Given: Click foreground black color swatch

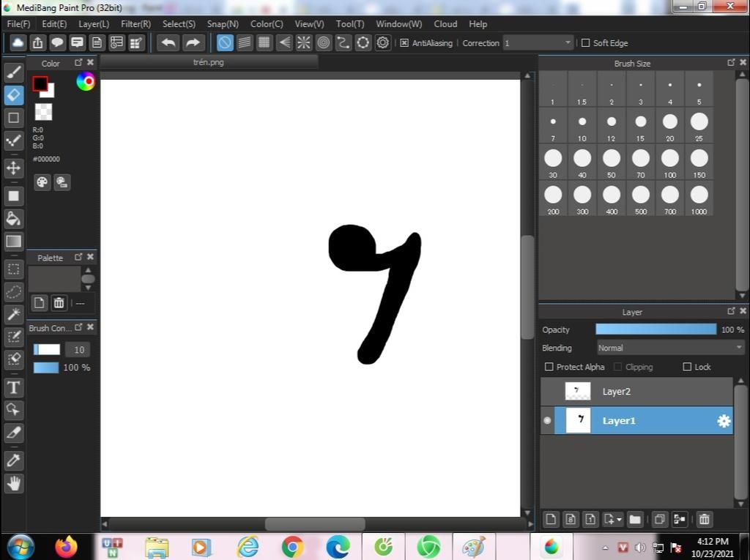Looking at the screenshot, I should click(40, 83).
